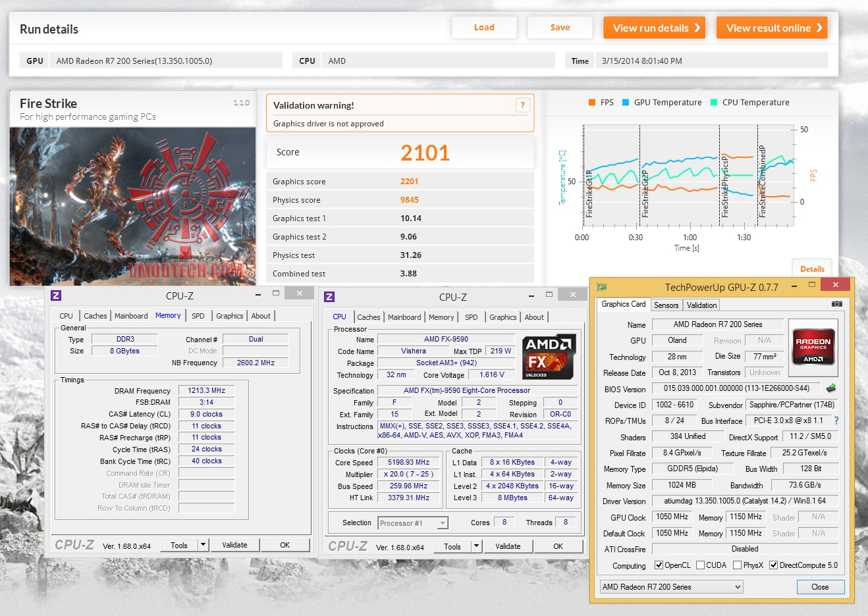Viewport: 868px width, 616px height.
Task: Click the Combined test value 3.88
Action: coord(408,274)
